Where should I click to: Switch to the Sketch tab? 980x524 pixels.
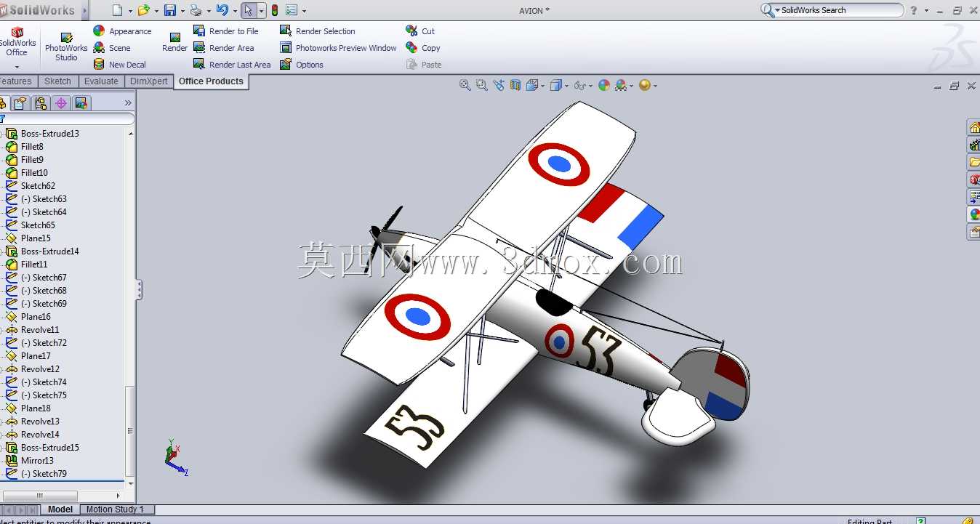[x=57, y=81]
